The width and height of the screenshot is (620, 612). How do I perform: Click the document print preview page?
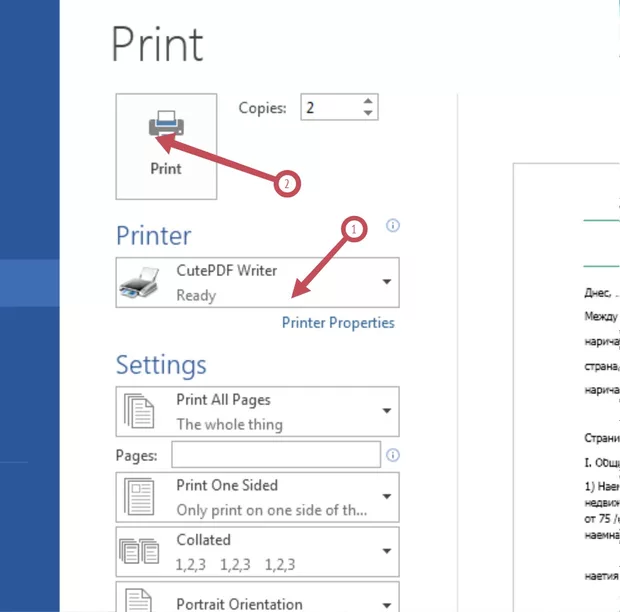[566, 387]
